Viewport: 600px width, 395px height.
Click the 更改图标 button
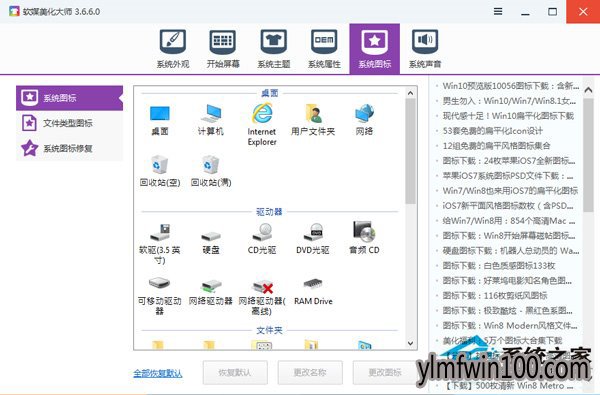point(385,372)
